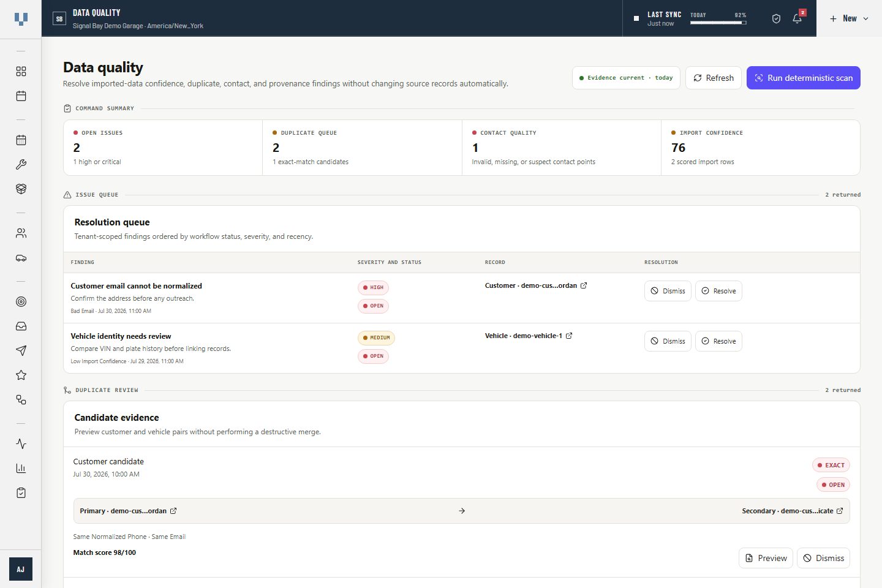Open the Import Confidence summary card
Viewport: 882px width, 588px height.
click(761, 148)
